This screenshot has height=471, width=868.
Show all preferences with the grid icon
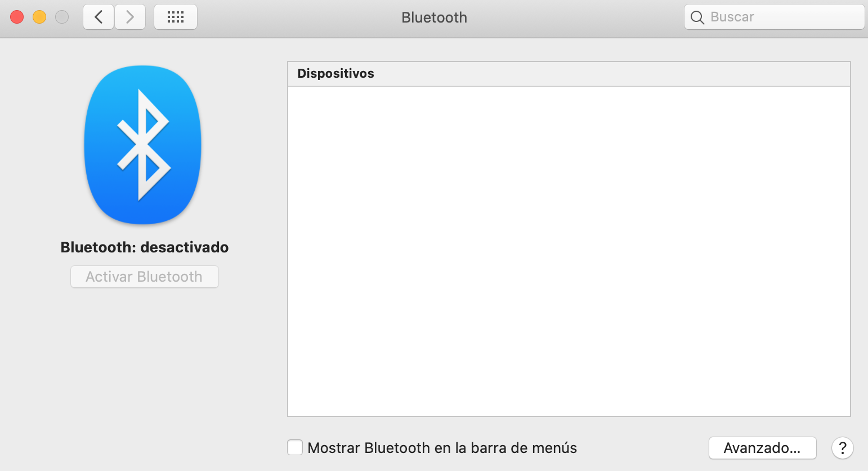[176, 17]
